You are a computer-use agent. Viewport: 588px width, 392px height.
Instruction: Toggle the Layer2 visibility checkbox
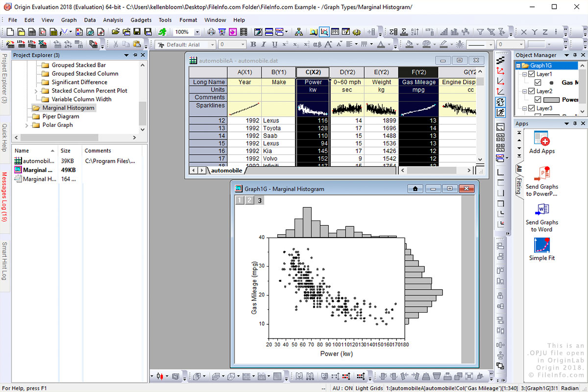tap(532, 91)
